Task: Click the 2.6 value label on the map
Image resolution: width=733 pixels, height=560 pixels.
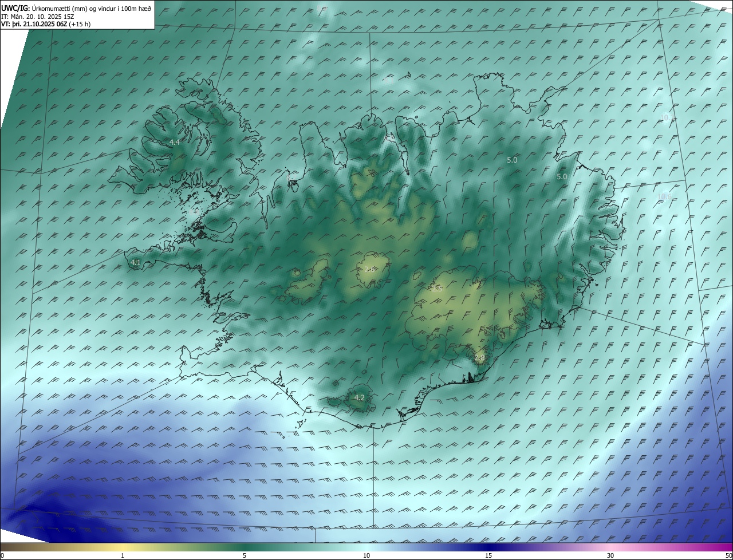Action: 370,269
